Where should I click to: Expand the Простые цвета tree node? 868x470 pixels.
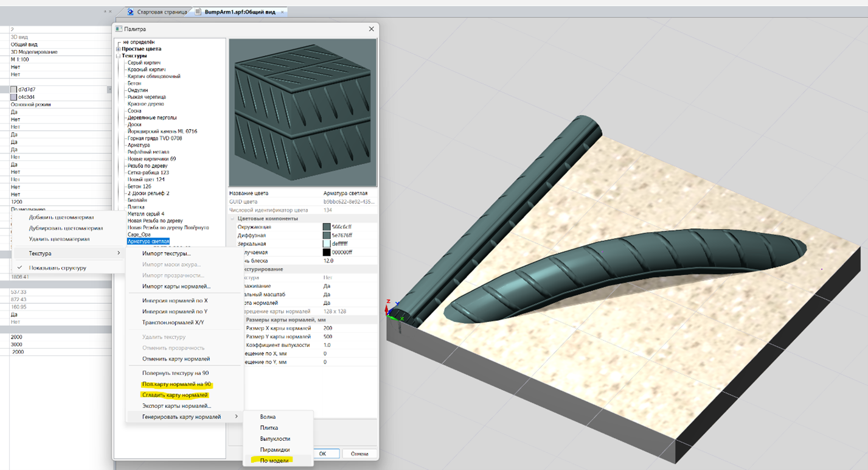pyautogui.click(x=118, y=49)
